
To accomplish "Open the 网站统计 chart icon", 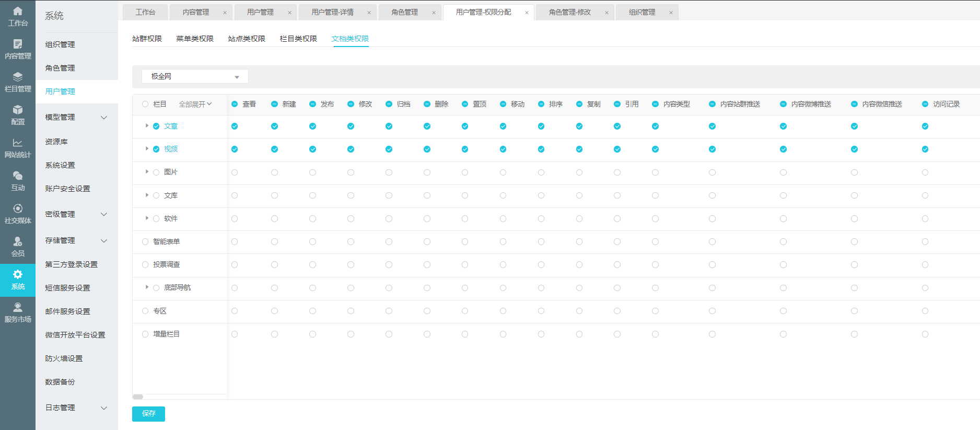I will coord(18,144).
